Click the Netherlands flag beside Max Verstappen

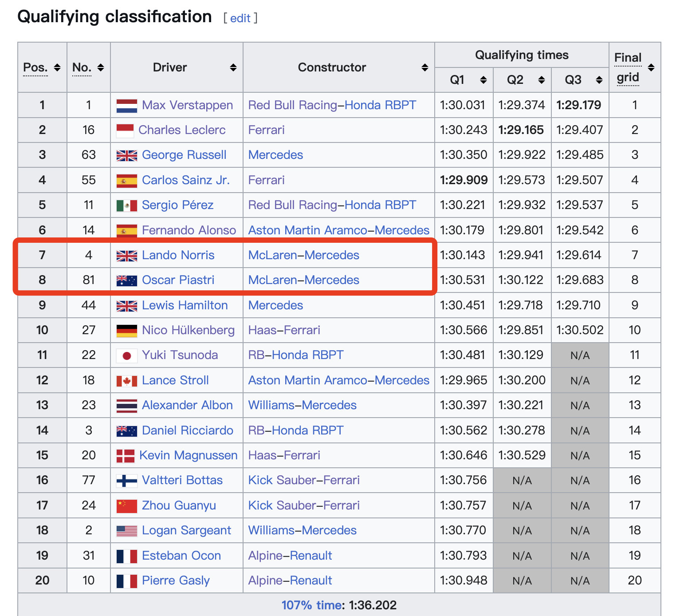[x=126, y=106]
